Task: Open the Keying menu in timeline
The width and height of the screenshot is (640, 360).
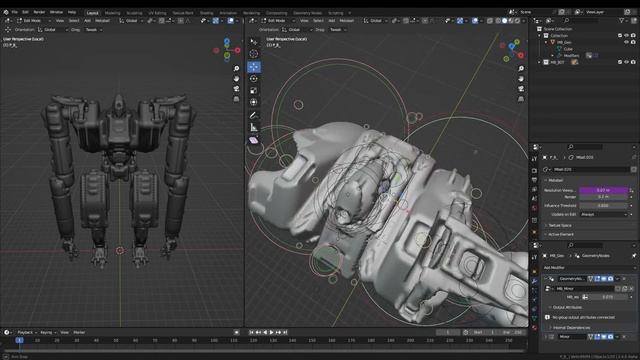Action: (x=47, y=333)
